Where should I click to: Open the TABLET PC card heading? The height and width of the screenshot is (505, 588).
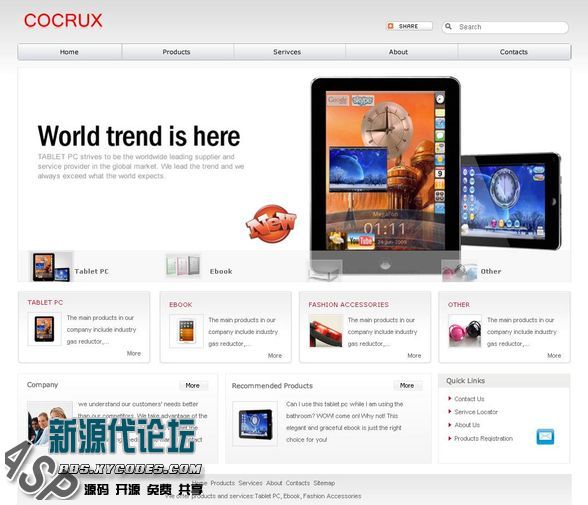coord(45,302)
